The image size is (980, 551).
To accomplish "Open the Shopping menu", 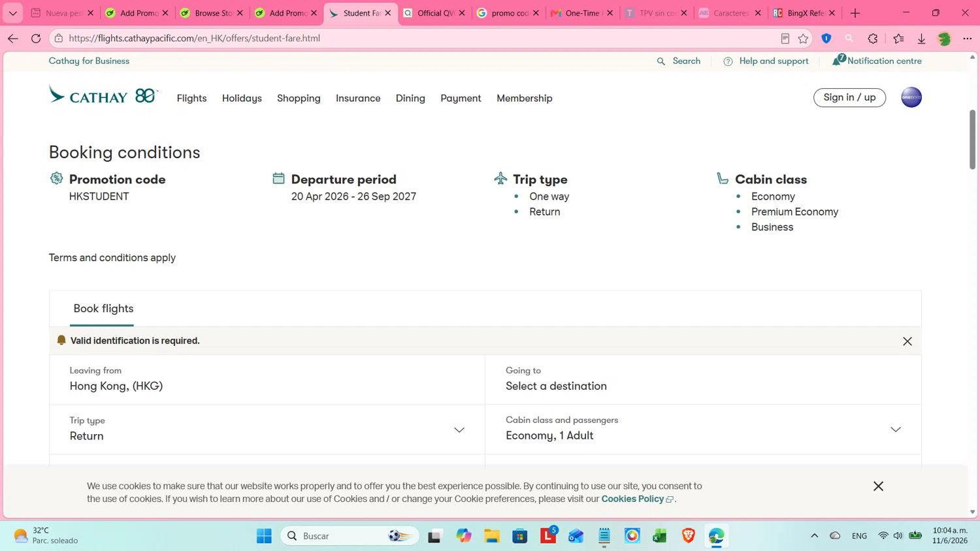I will click(x=299, y=98).
